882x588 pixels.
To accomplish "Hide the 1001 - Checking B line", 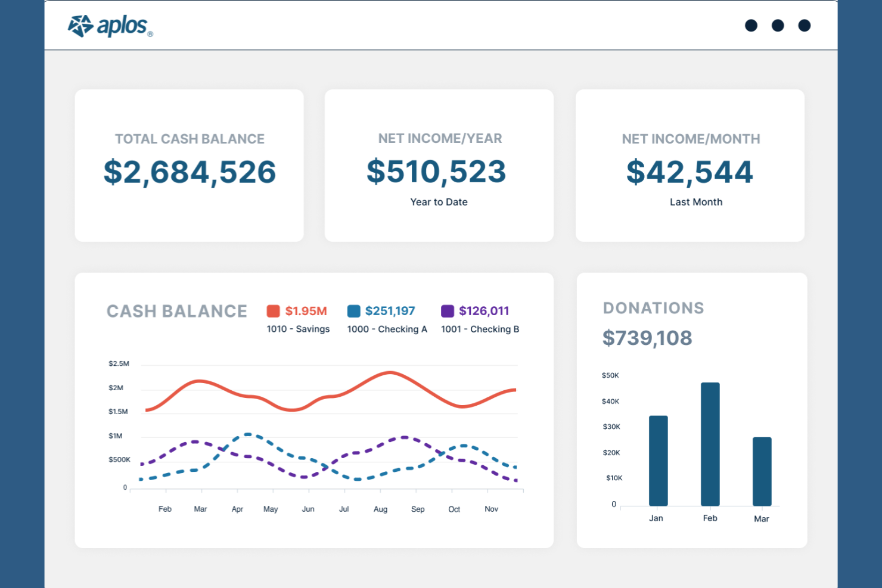I will [480, 329].
